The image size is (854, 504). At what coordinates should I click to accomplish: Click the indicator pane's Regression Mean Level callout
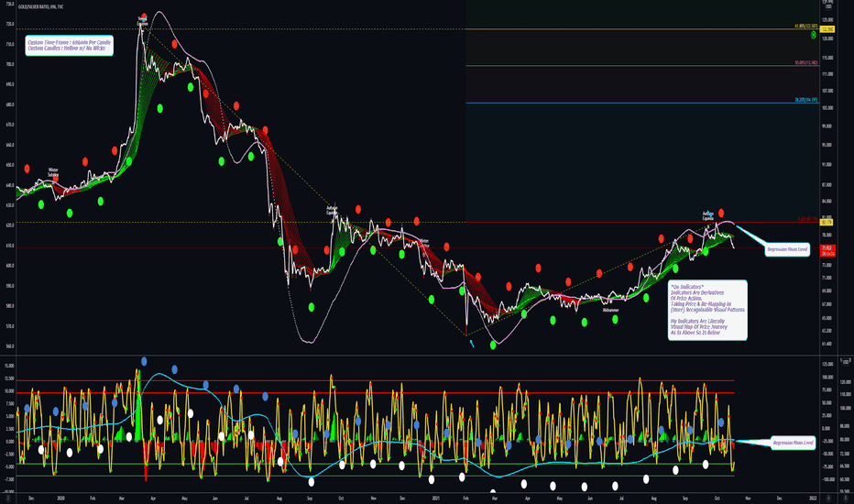793,443
